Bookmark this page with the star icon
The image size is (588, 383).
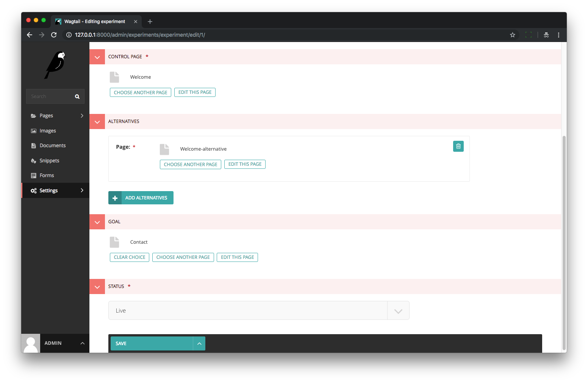pyautogui.click(x=512, y=35)
